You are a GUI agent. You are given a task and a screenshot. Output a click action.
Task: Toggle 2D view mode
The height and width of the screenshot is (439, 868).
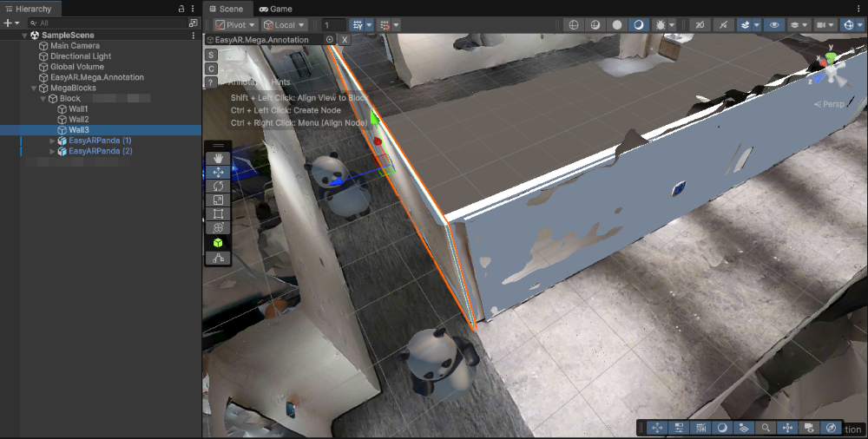[700, 25]
